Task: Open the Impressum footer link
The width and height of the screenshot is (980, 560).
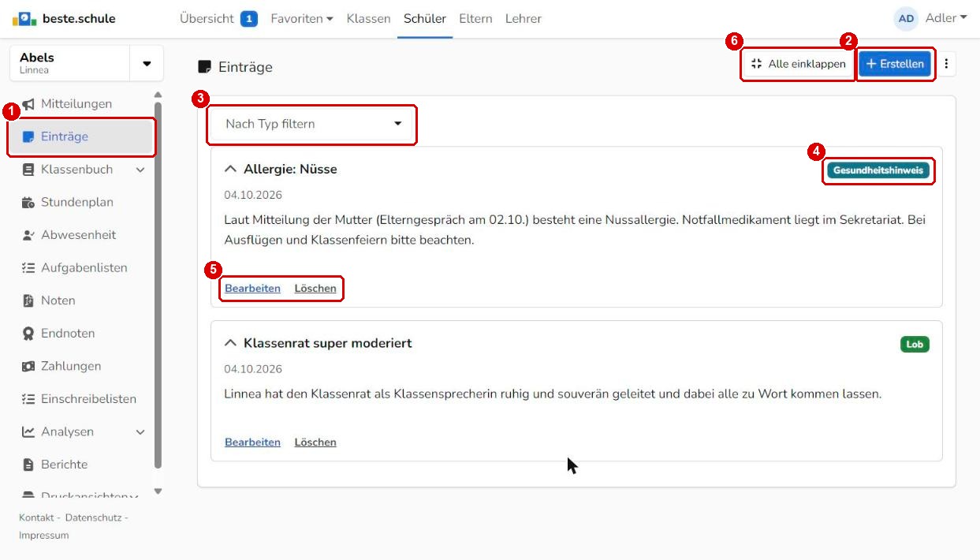Action: pyautogui.click(x=44, y=536)
